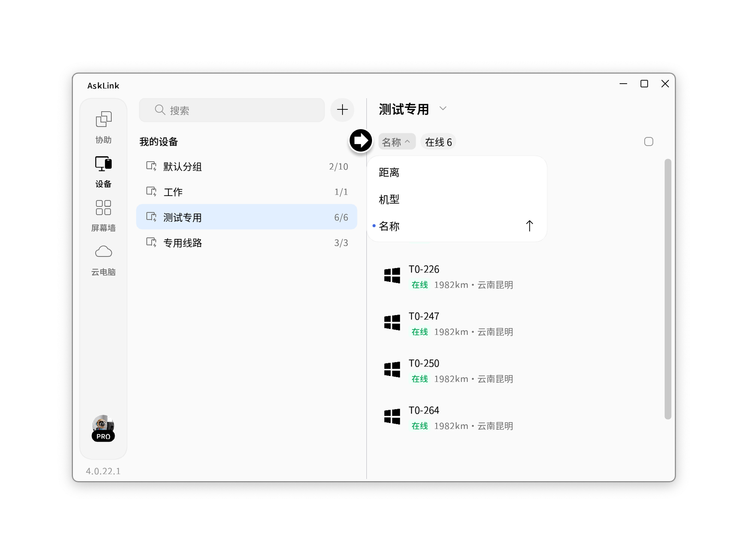Click the add device plus button
The height and width of the screenshot is (560, 747).
(x=342, y=110)
